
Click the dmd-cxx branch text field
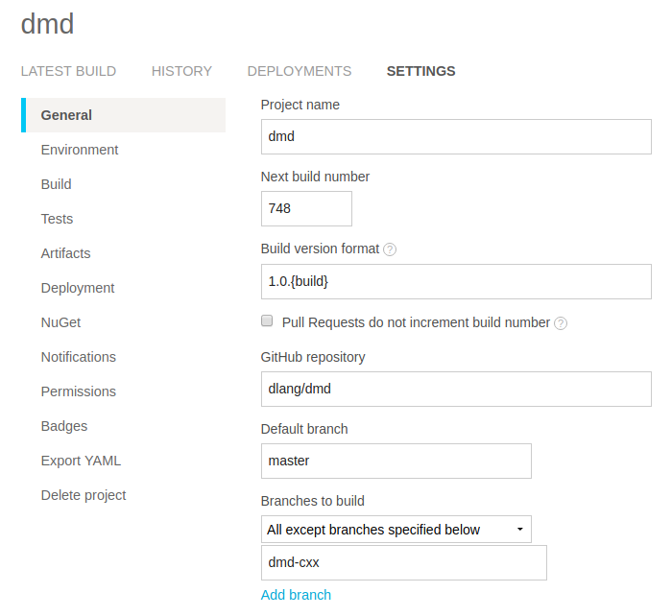[403, 563]
